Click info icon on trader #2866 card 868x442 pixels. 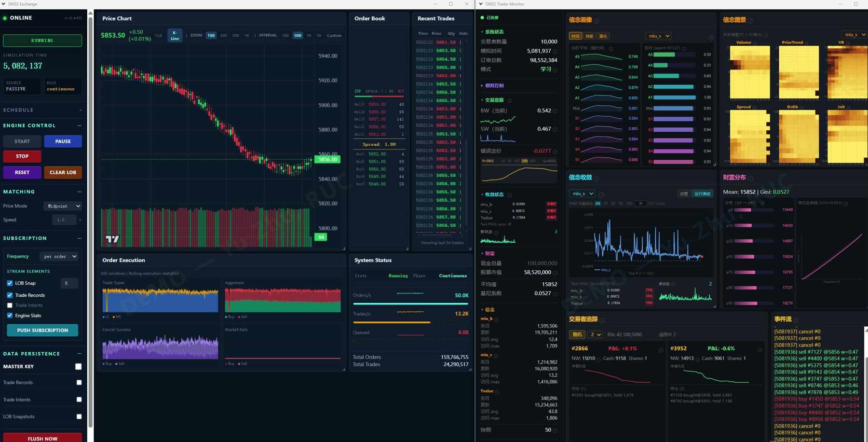tap(661, 350)
